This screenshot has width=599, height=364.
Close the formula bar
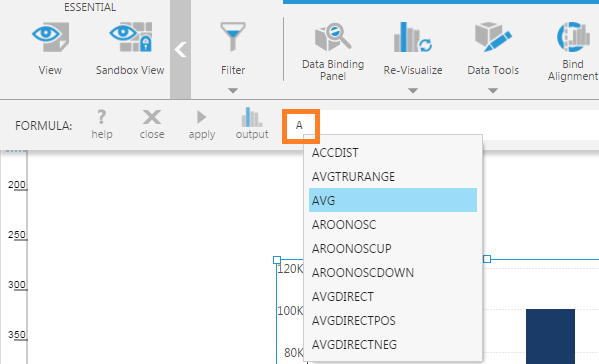coord(152,125)
